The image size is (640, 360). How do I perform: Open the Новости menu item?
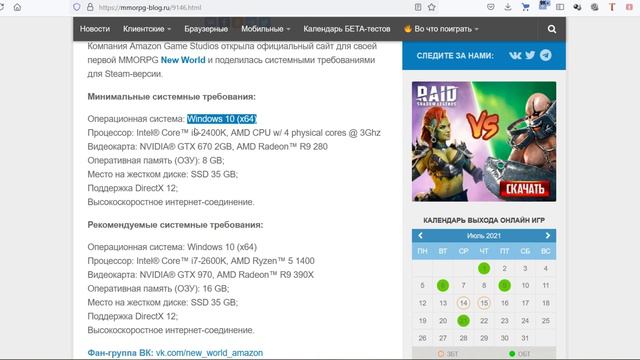click(x=95, y=29)
